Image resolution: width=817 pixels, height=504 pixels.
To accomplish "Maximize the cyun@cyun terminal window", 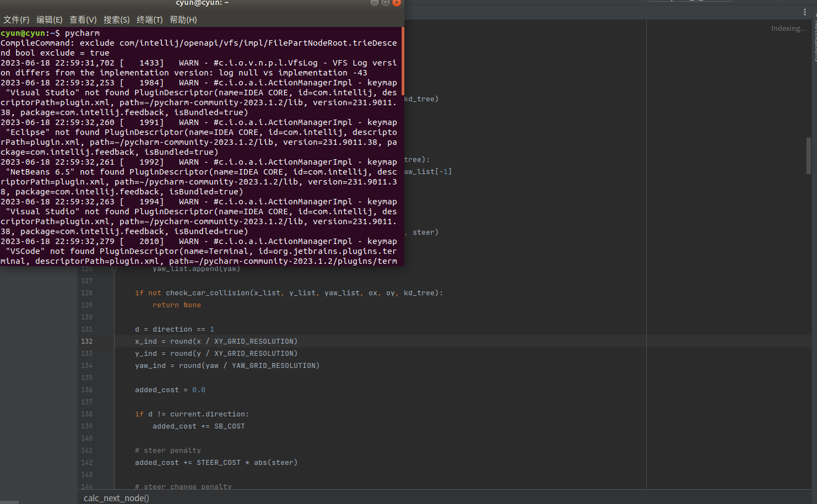I will [x=386, y=2].
